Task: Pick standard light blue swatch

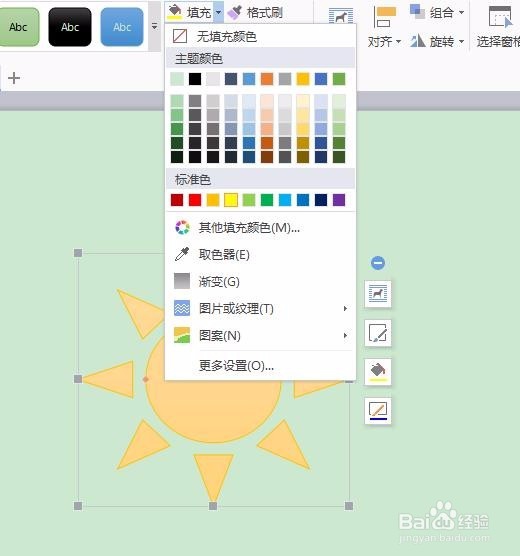Action: (x=285, y=200)
